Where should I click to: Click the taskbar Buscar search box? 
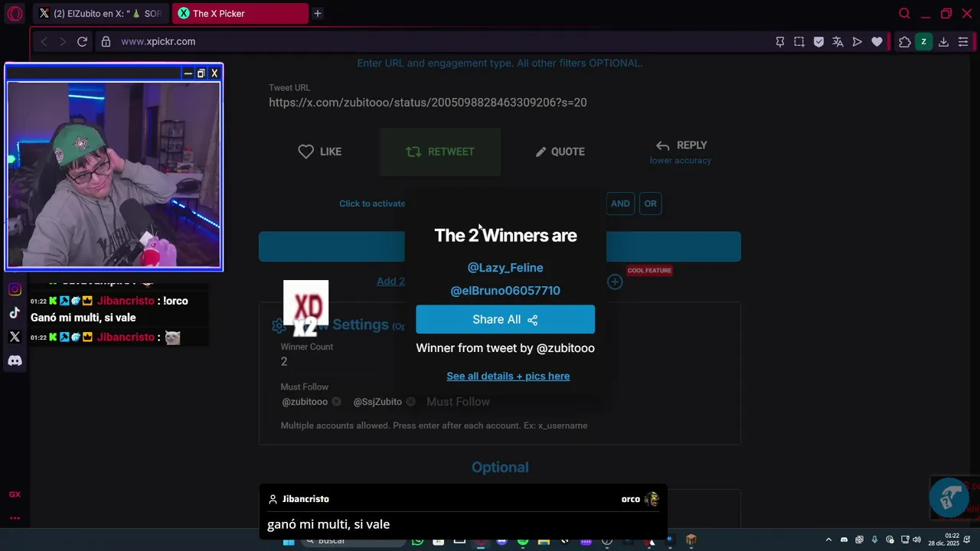352,541
